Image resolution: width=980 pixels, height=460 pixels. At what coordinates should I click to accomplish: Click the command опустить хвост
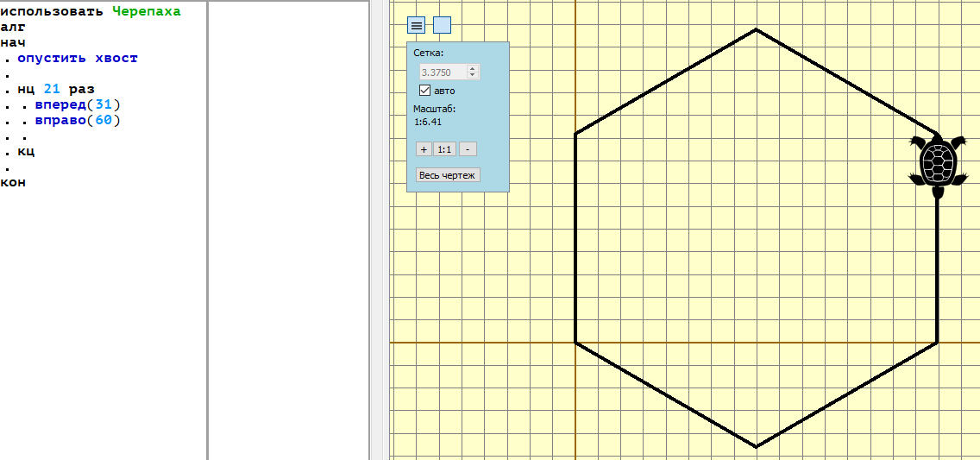tap(78, 58)
